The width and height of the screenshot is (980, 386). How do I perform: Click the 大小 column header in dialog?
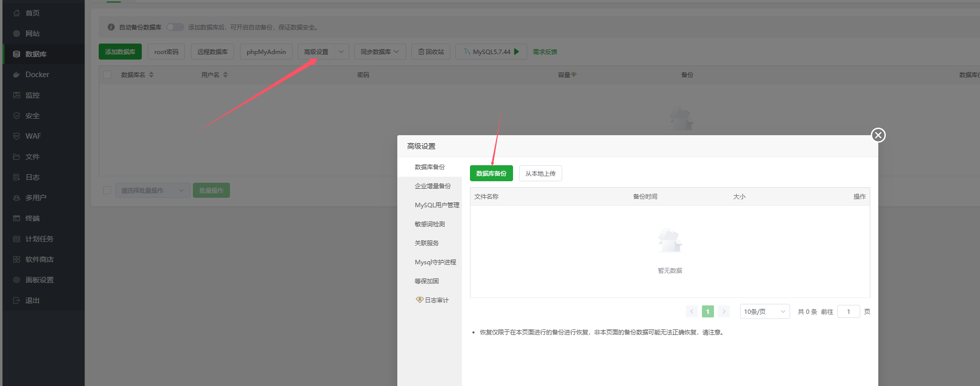tap(740, 196)
